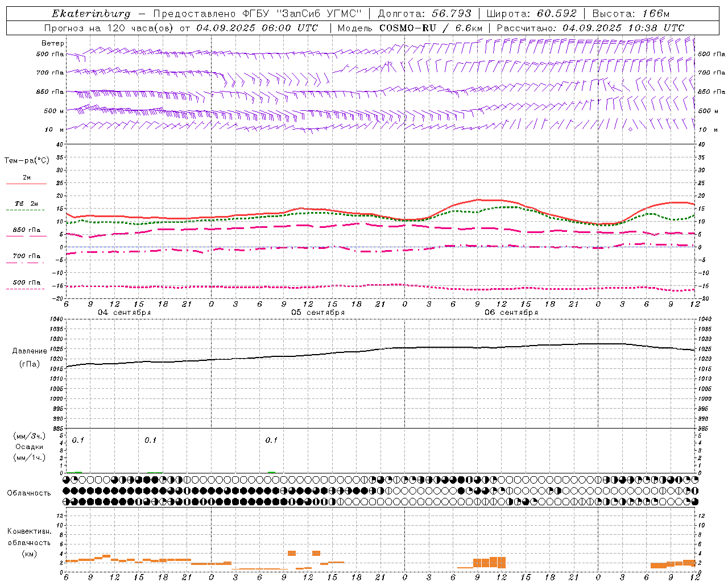The width and height of the screenshot is (728, 582).
Task: Click the 'Облачность' cloud cover label
Action: tap(29, 493)
